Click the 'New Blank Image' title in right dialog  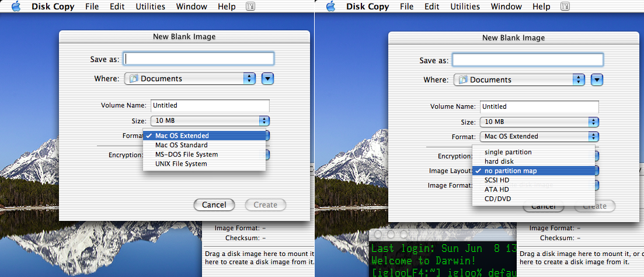click(513, 38)
